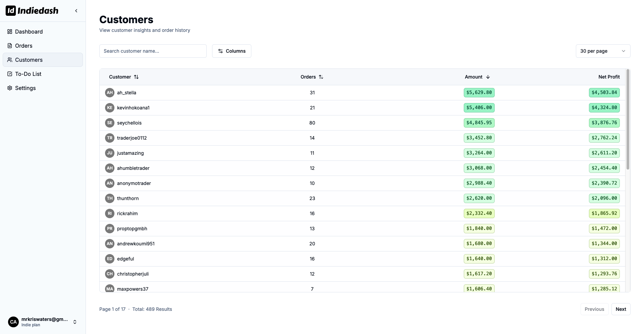This screenshot has width=644, height=334.
Task: Click seychellois's order count 80
Action: click(x=312, y=123)
